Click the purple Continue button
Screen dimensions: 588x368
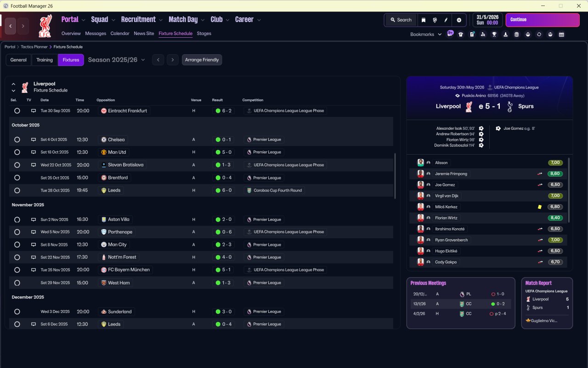pyautogui.click(x=543, y=20)
